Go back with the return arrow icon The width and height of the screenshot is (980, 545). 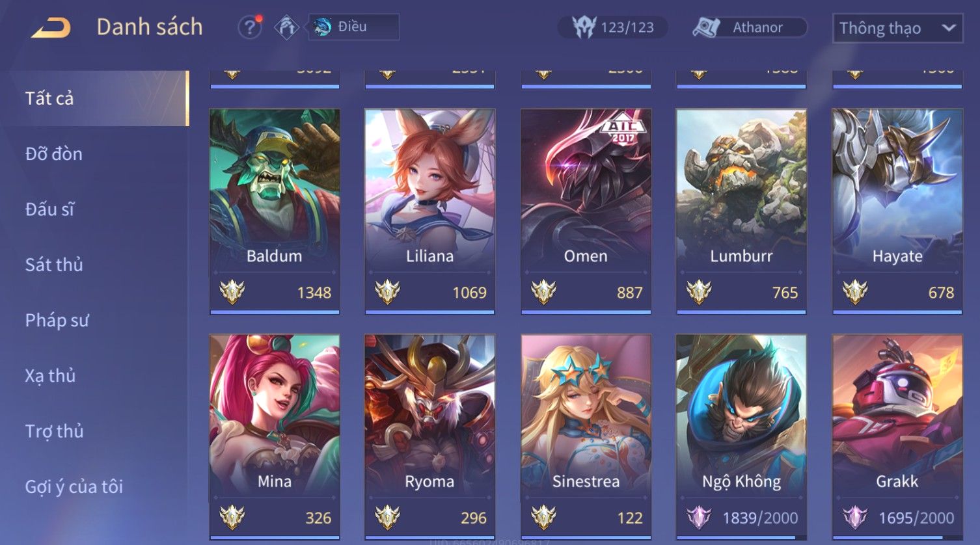coord(51,28)
